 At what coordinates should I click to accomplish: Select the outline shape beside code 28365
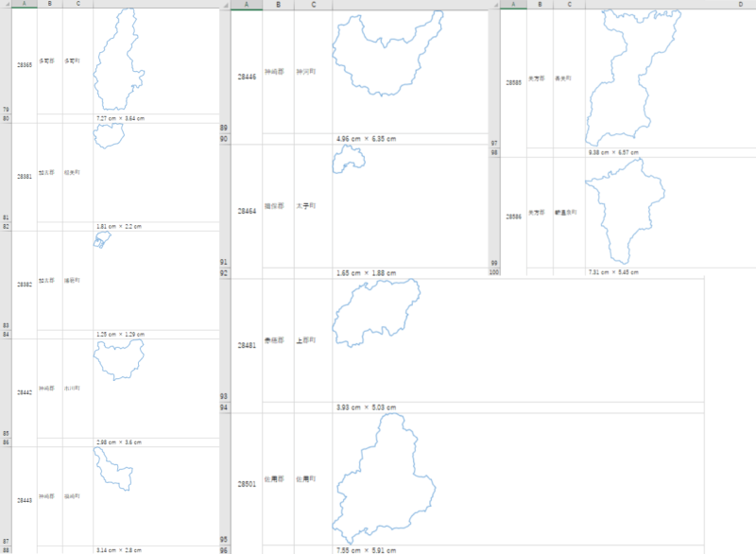coord(119,60)
